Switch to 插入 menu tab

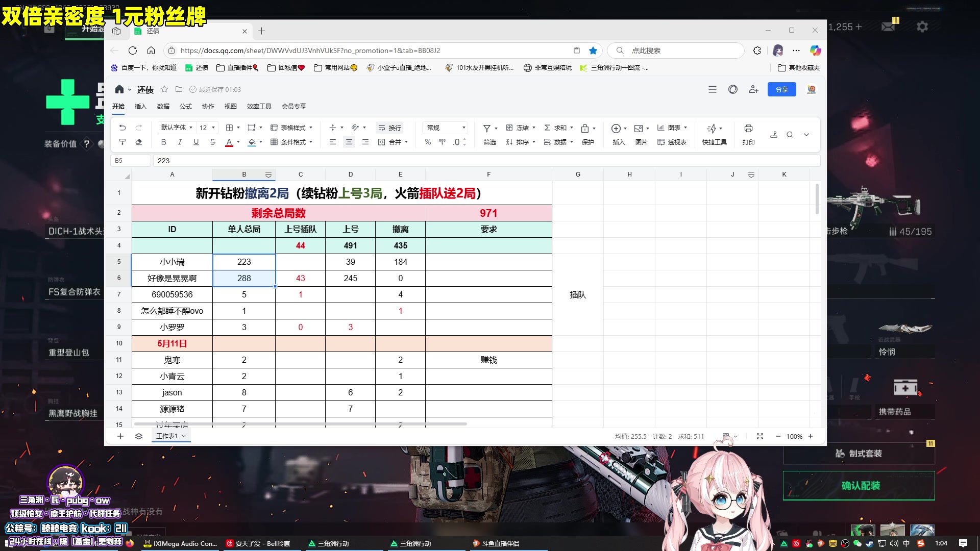pos(140,106)
